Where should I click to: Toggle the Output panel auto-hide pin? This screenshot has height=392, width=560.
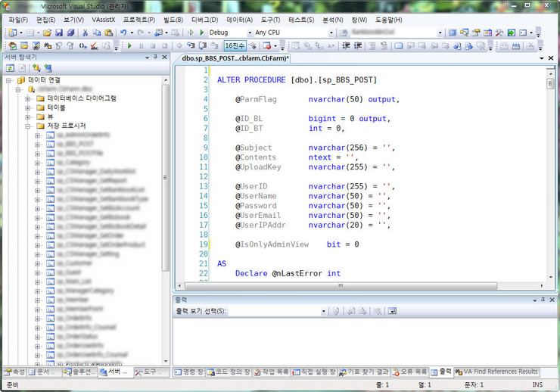[543, 300]
